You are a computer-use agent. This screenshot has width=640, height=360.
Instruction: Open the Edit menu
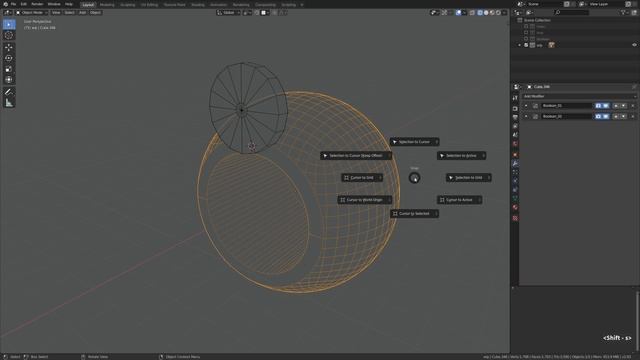tap(24, 4)
